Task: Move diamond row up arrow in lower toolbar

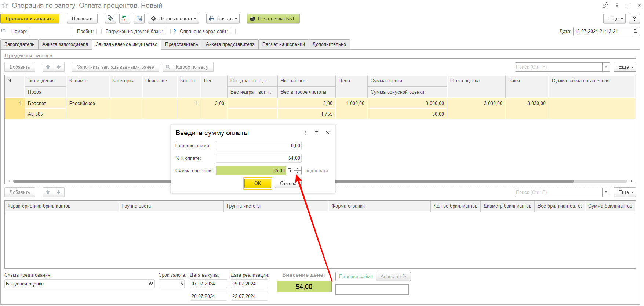Action: tap(48, 192)
